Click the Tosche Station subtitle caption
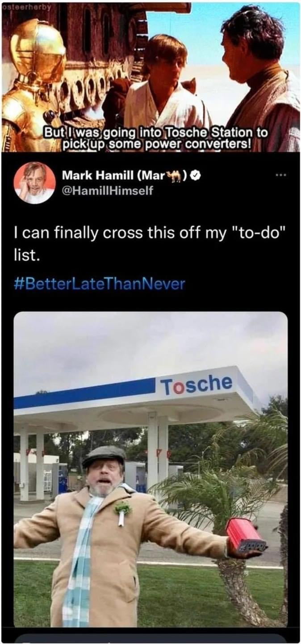Image resolution: width=301 pixels, height=644 pixels. (155, 138)
